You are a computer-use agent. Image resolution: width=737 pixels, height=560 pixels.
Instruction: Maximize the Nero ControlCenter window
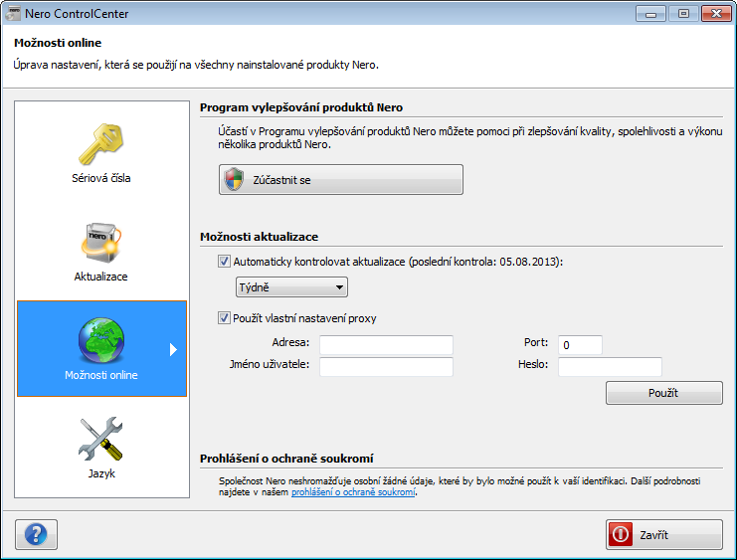[683, 14]
